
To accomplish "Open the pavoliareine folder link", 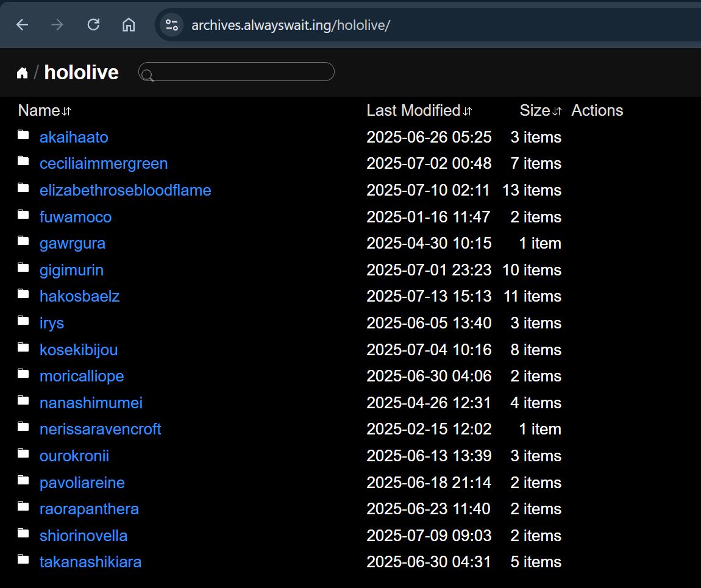I will [x=82, y=483].
